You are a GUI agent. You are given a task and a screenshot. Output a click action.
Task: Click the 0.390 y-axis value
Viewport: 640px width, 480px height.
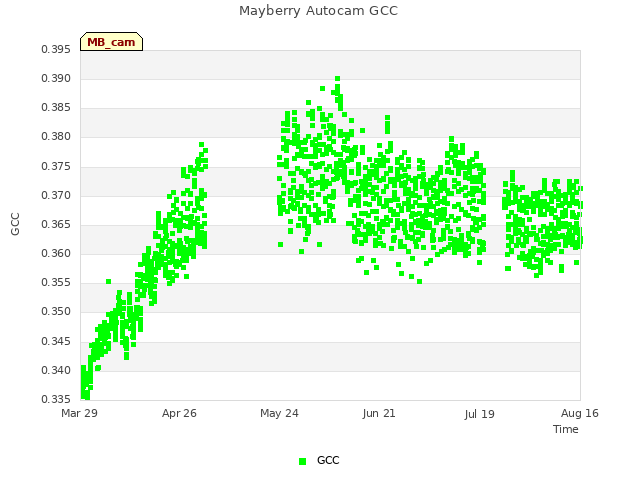(x=56, y=79)
